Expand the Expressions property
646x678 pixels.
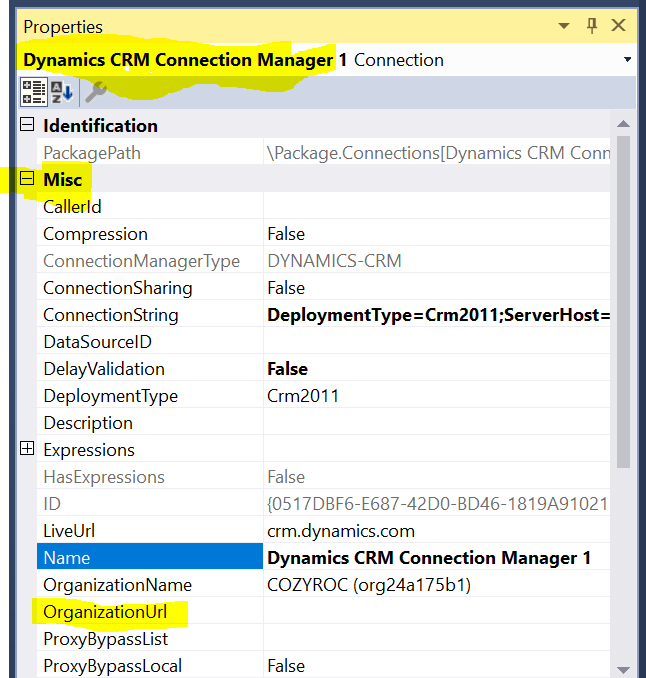click(27, 448)
